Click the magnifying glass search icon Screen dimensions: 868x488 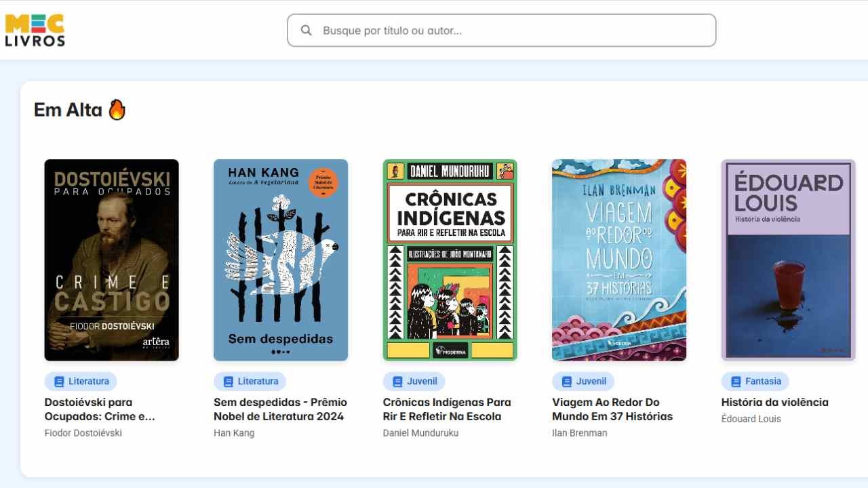(306, 30)
